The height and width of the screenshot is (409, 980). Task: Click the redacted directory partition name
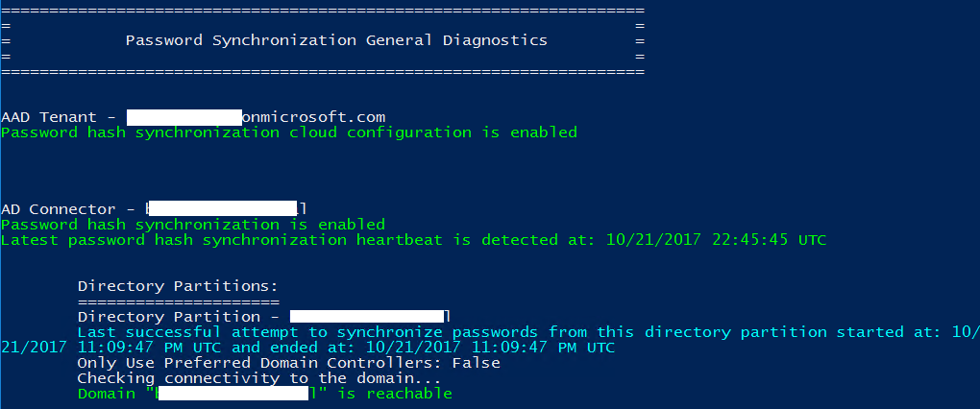[x=367, y=317]
